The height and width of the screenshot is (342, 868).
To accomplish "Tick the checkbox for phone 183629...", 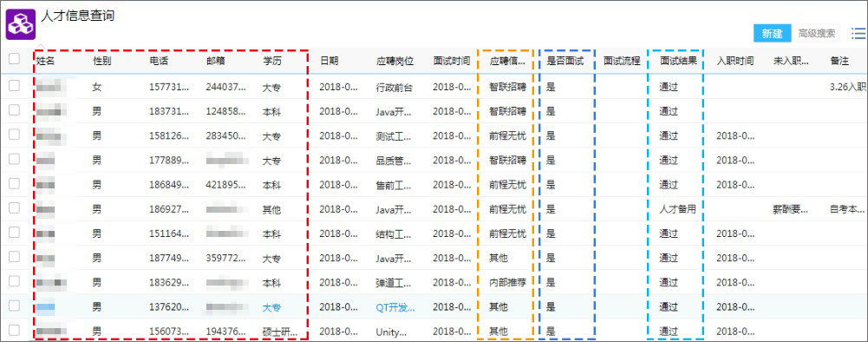I will tap(15, 280).
